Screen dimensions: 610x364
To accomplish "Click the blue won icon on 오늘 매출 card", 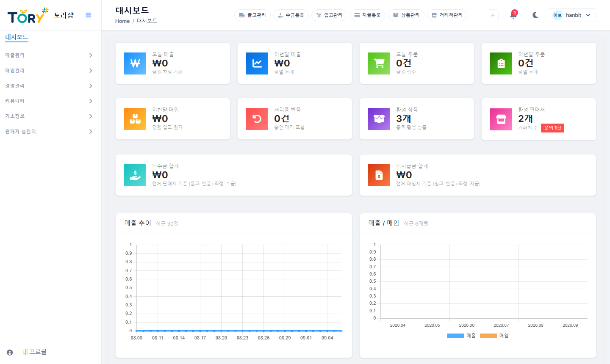I will [x=135, y=63].
